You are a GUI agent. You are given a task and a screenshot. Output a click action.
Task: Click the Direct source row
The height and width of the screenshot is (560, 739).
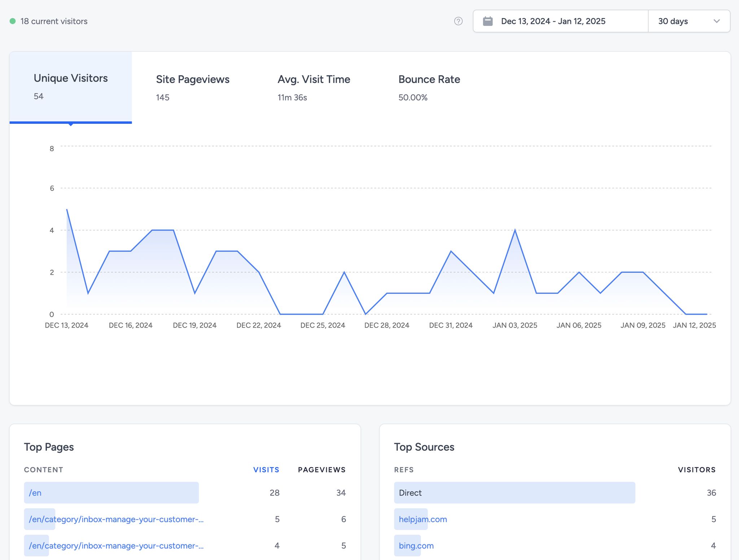pos(555,493)
